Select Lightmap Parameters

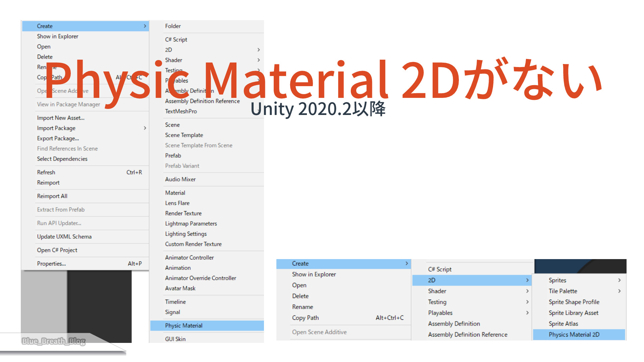point(191,224)
